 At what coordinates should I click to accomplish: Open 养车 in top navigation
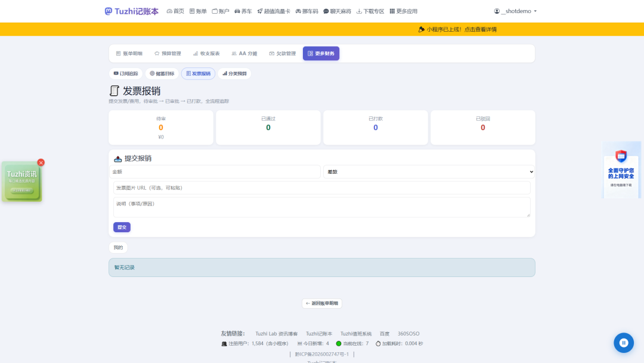pos(243,11)
